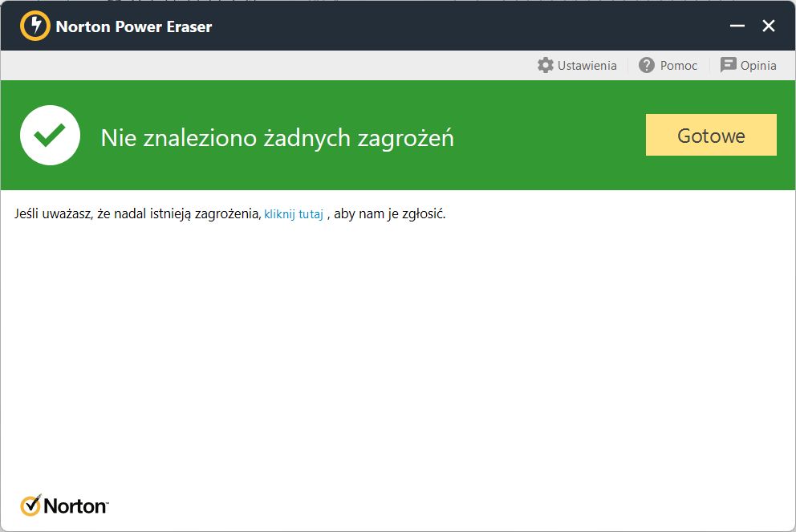
Task: Click the green checkmark status icon
Action: pos(50,135)
